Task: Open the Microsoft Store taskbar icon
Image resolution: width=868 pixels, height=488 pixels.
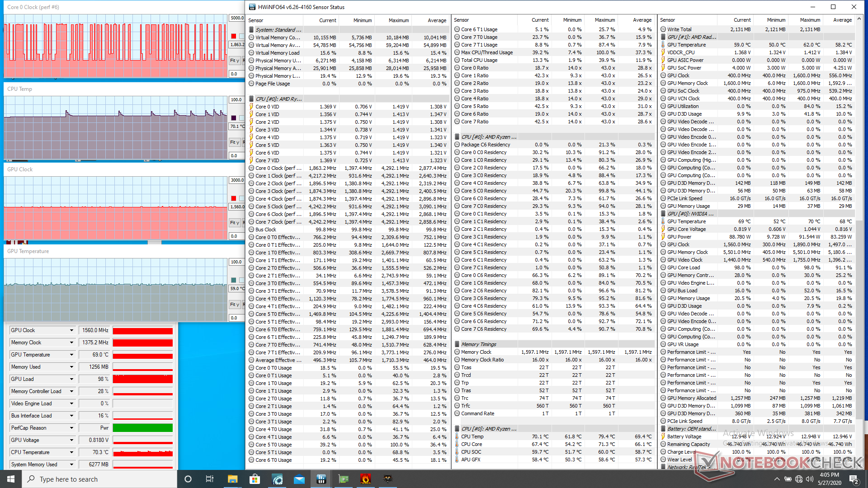Action: 255,479
